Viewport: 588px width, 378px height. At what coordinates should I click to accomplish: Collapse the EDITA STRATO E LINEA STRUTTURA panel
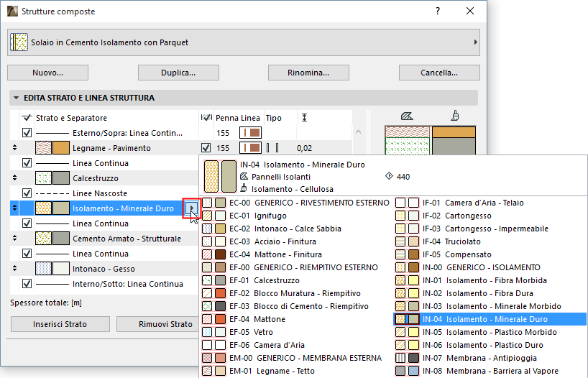coord(16,98)
